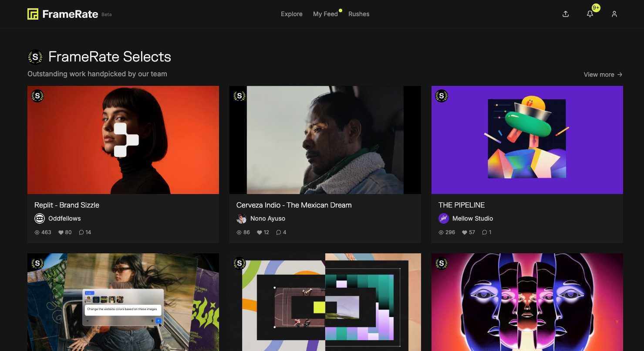This screenshot has width=644, height=351.
Task: Click 'Outstanding work handpicked by our team' text
Action: 97,74
